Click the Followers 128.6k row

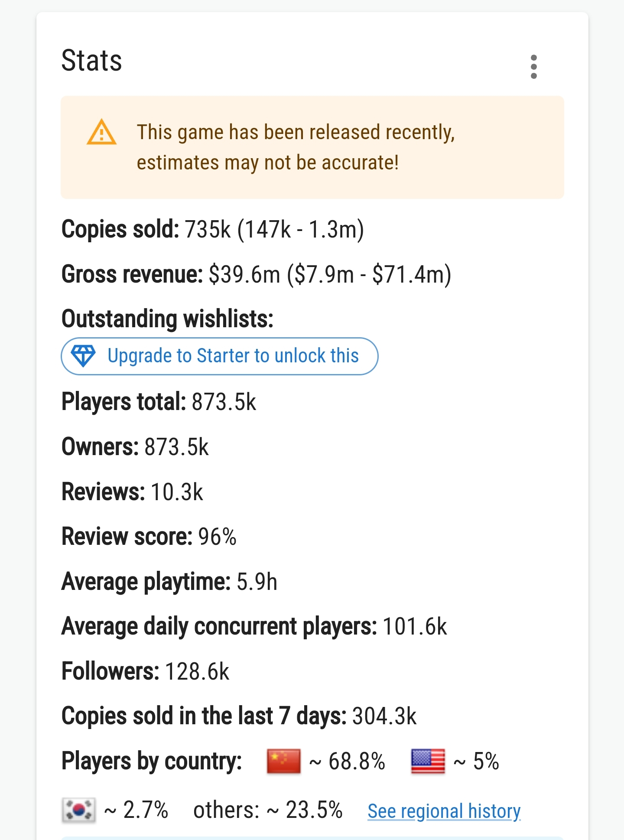point(145,671)
